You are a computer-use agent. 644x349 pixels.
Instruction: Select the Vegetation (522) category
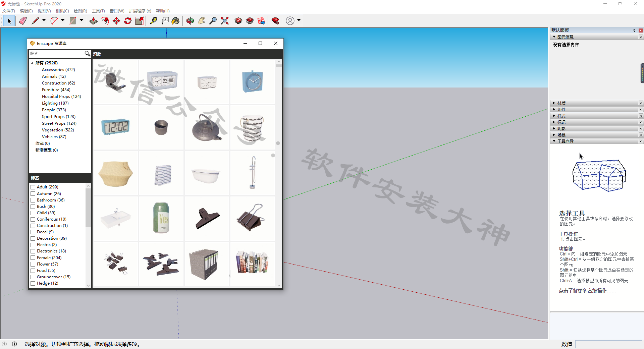click(x=58, y=130)
